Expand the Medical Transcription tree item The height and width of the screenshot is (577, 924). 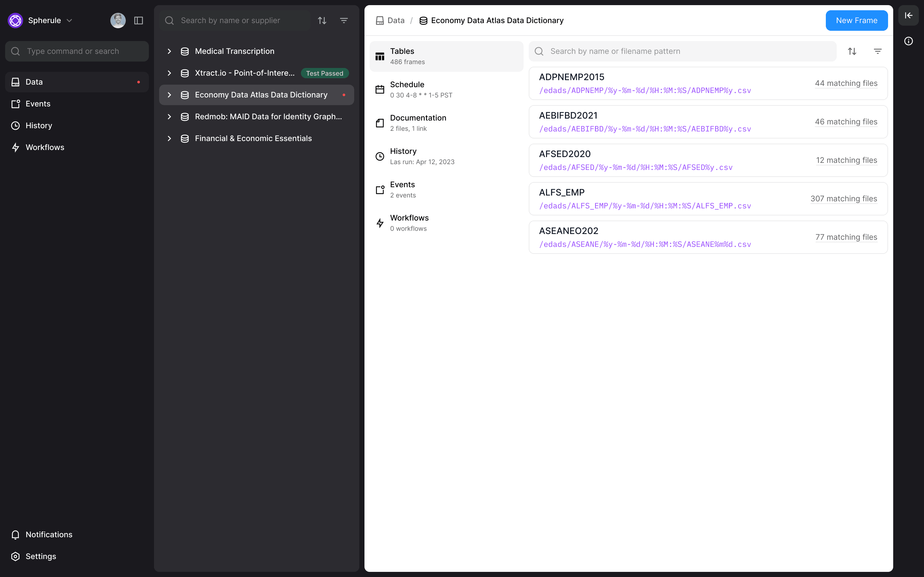(169, 51)
